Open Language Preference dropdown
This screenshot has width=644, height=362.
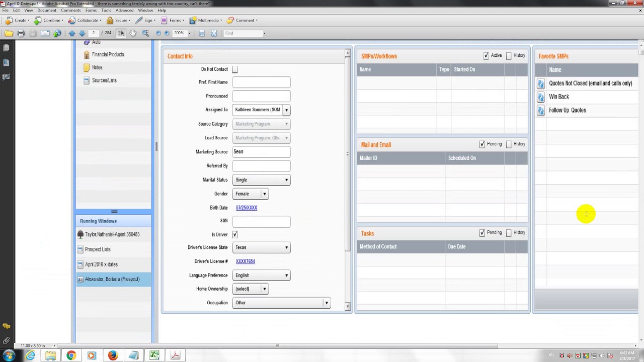pos(286,276)
